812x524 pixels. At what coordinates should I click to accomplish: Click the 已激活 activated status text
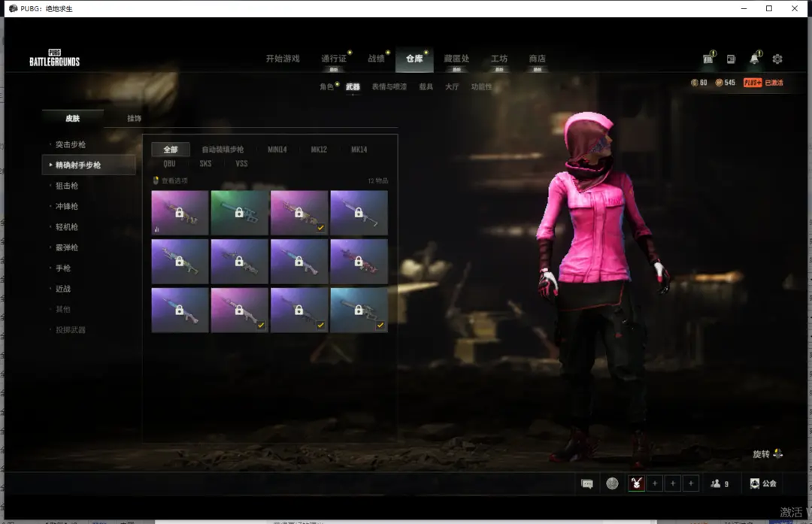774,83
